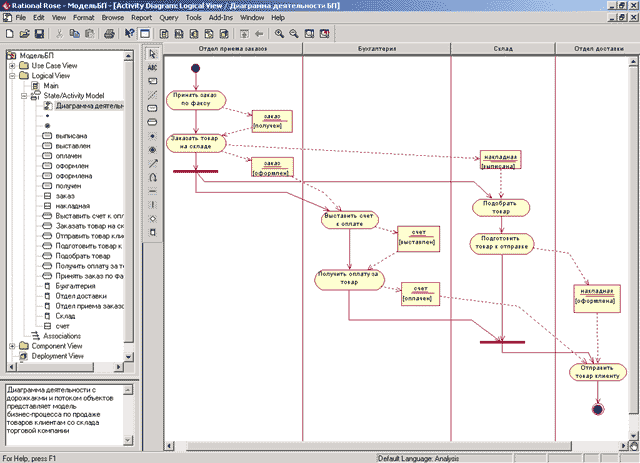Click the 'Бухгалтерия' swimlane header
Image resolution: width=640 pixels, height=463 pixels.
(x=377, y=49)
